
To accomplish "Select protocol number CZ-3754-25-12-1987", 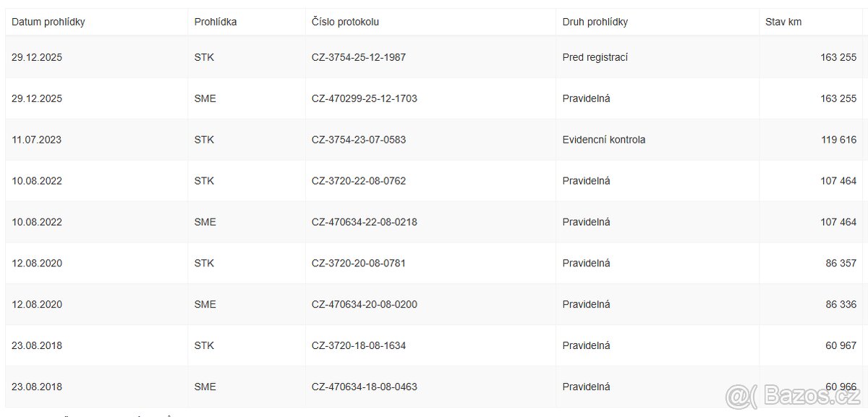I will (359, 57).
